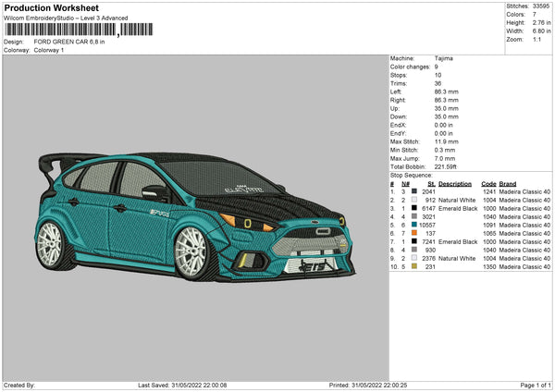Viewport: 555px width, 392px height.
Task: Pick the orange swatch in stop row 6
Action: point(414,233)
